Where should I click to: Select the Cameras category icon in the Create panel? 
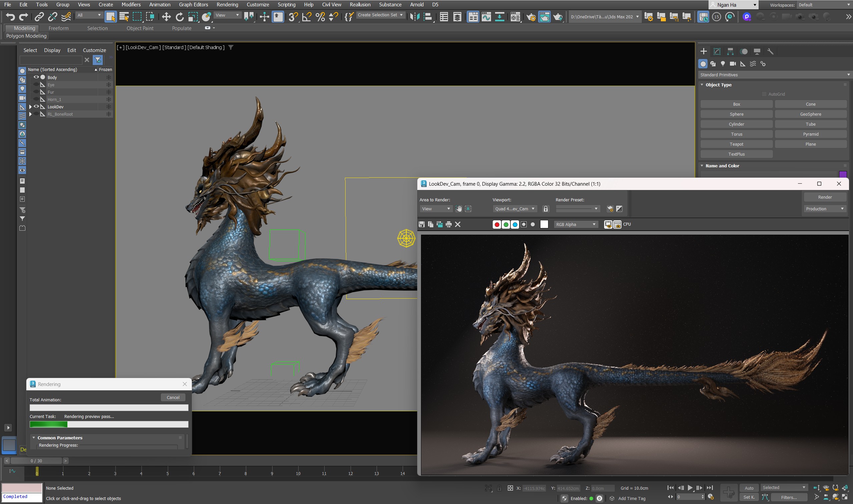point(733,64)
